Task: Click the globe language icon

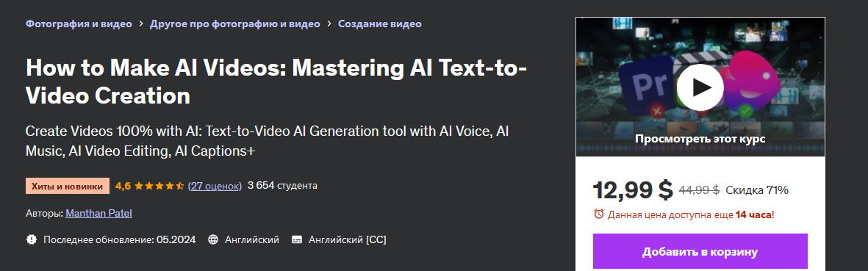Action: (x=213, y=240)
